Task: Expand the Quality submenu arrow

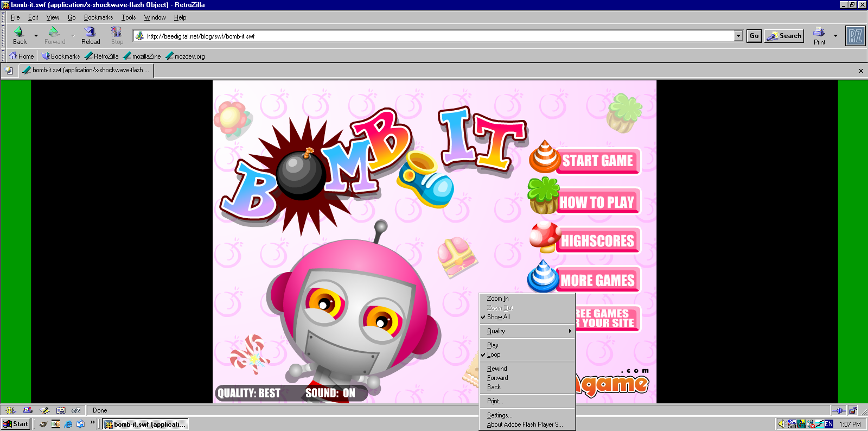Action: pyautogui.click(x=570, y=331)
